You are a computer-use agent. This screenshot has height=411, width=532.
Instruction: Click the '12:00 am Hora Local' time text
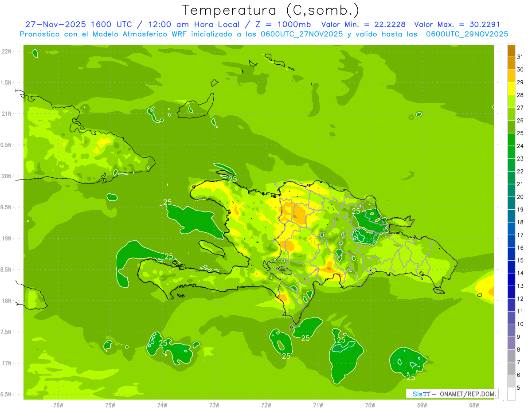coord(194,24)
